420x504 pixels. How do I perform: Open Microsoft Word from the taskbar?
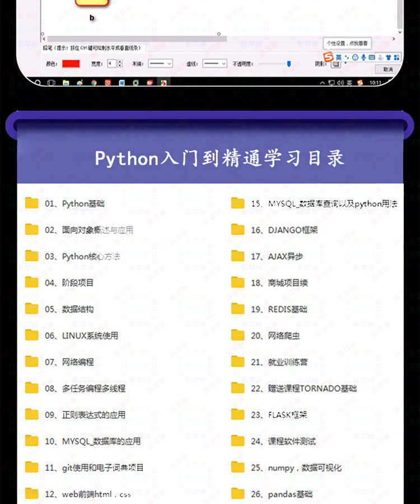122,83
